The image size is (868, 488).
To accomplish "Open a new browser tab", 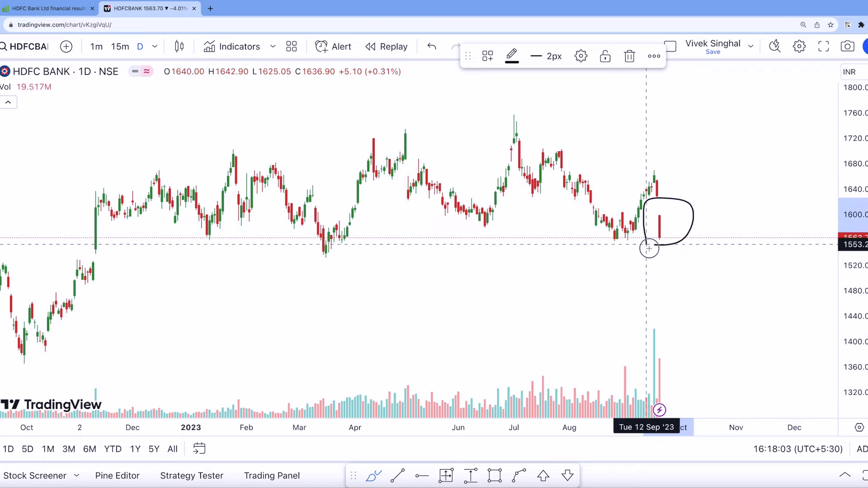I will [x=210, y=8].
